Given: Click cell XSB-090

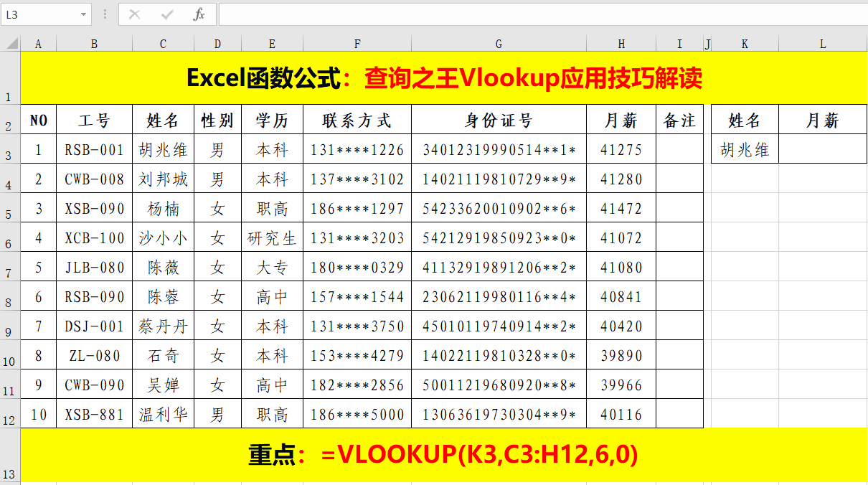Looking at the screenshot, I should pyautogui.click(x=95, y=208).
